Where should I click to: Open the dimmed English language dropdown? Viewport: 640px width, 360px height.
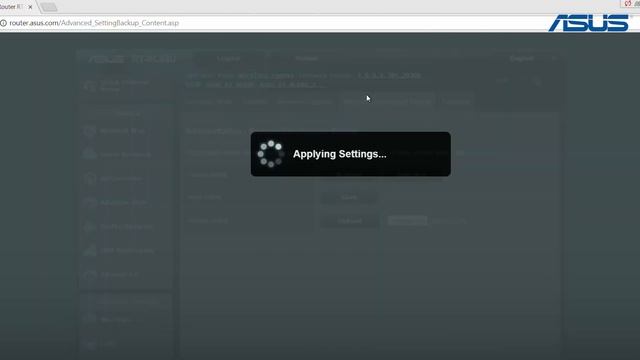[531, 59]
